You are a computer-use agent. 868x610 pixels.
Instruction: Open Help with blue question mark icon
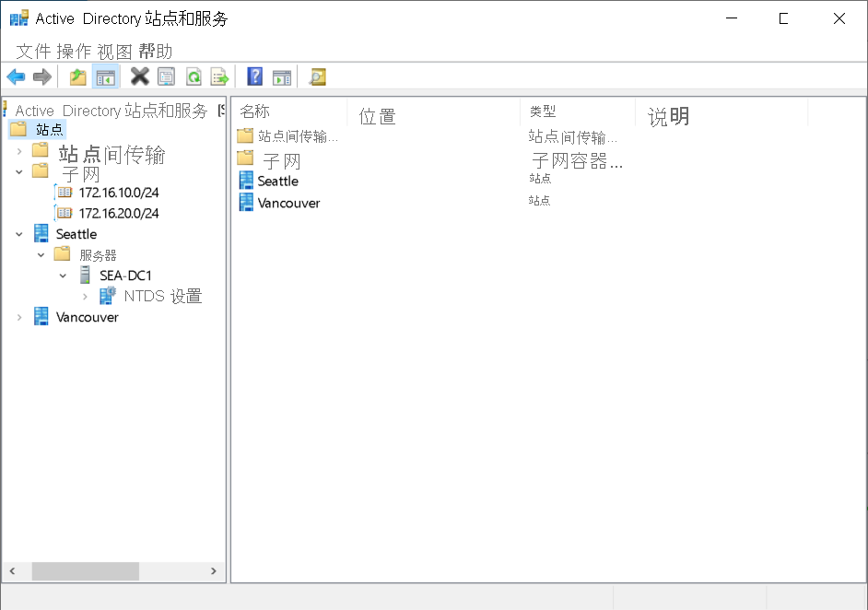tap(254, 76)
